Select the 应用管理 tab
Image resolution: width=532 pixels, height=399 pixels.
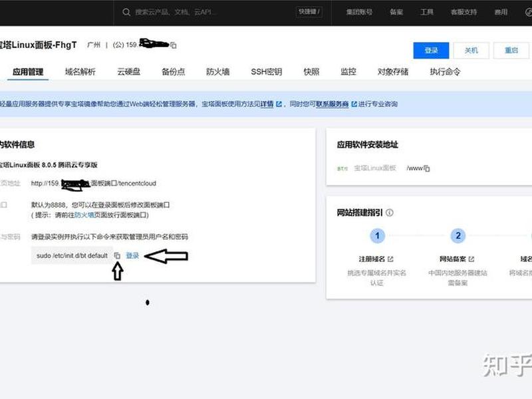click(28, 72)
